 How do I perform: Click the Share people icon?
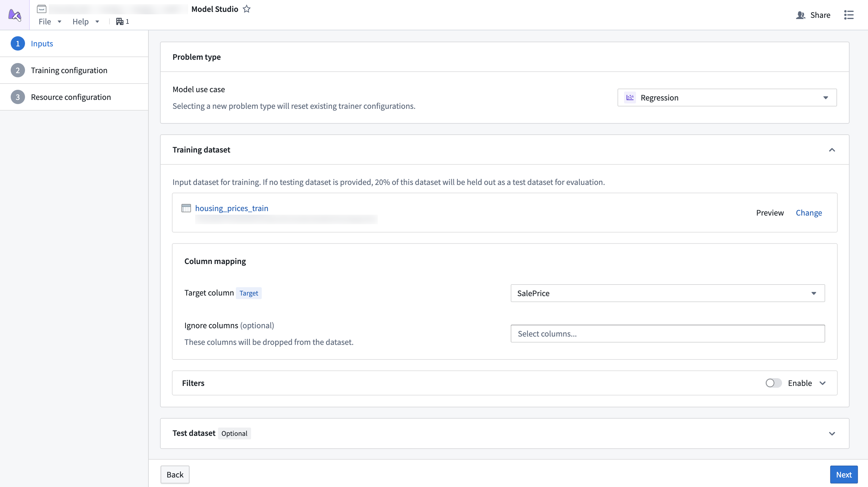point(800,15)
